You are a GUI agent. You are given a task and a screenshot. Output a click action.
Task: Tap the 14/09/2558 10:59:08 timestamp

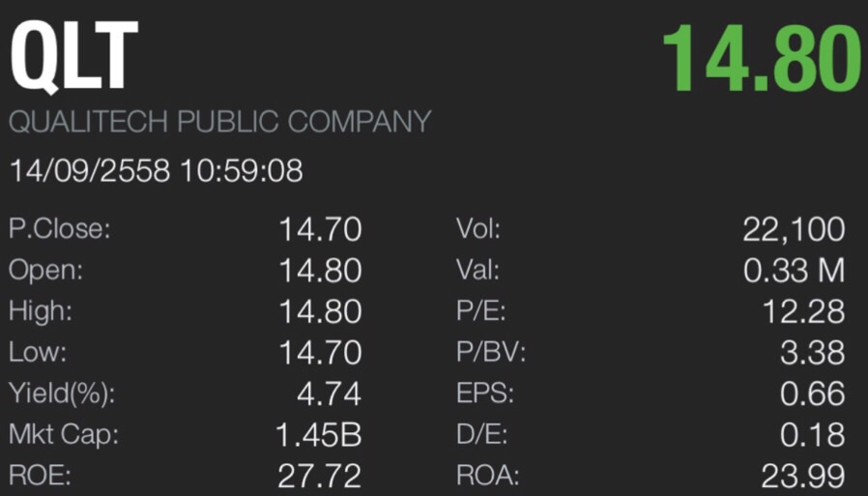click(157, 170)
